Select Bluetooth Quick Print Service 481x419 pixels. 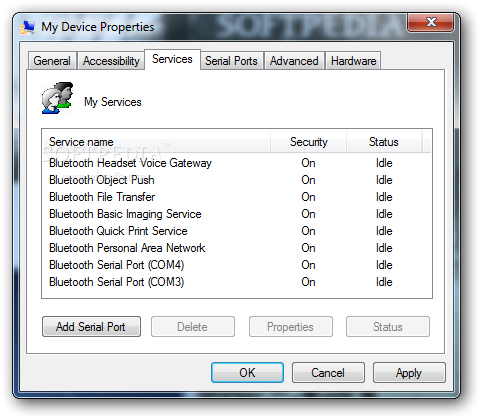tap(236, 231)
